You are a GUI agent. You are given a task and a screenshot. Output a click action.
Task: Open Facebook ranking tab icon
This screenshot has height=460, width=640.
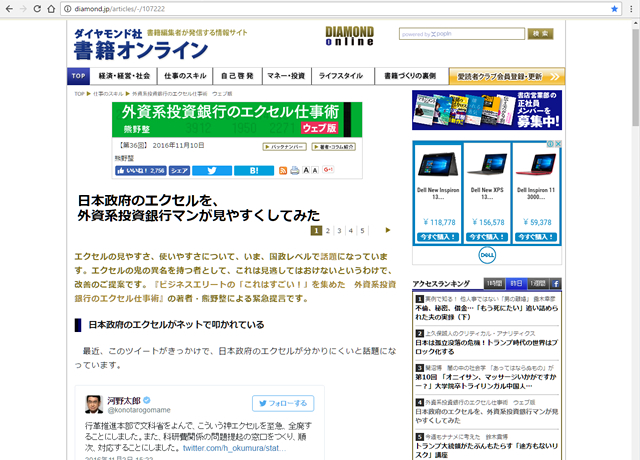556,284
